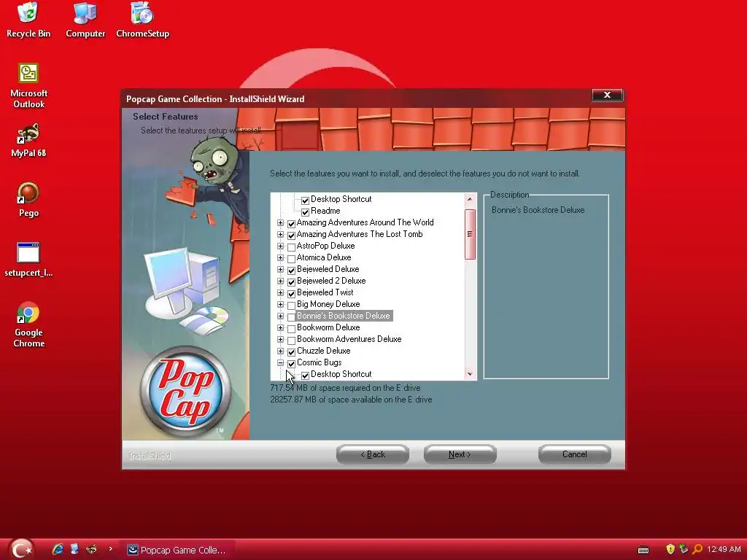Select the Bejeweled Twist feature label
Image resolution: width=747 pixels, height=560 pixels.
pyautogui.click(x=325, y=292)
